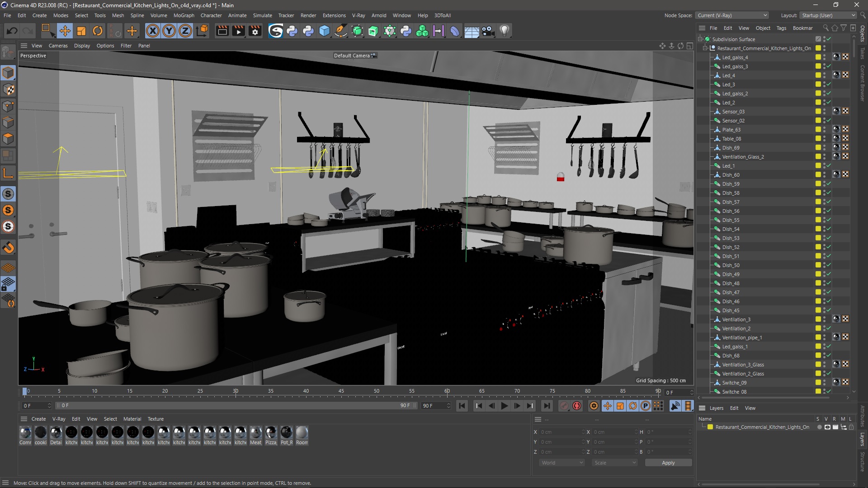Toggle visibility dots for Sensor_03
The height and width of the screenshot is (488, 868).
click(824, 112)
